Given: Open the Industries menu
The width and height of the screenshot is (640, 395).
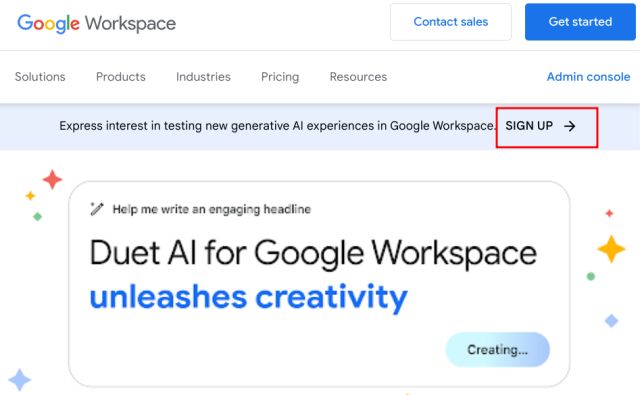Looking at the screenshot, I should coord(203,77).
